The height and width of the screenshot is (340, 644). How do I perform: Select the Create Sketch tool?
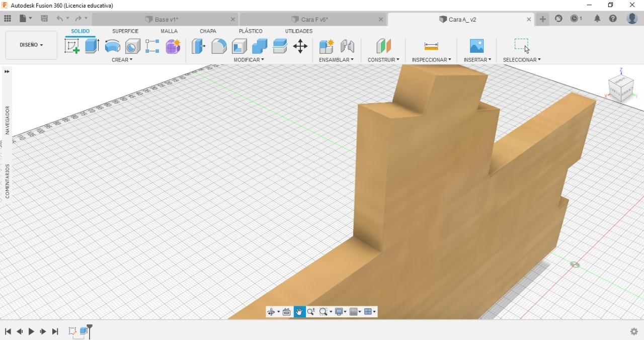click(72, 46)
